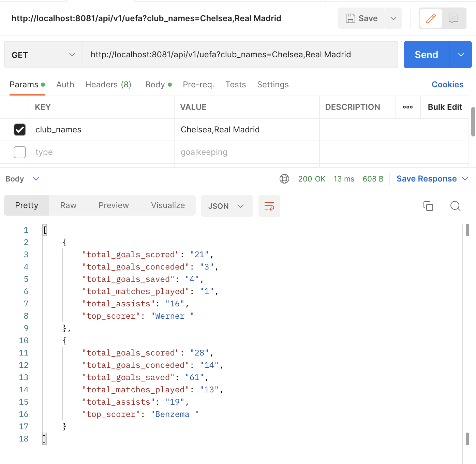
Task: View response in Raw tab
Action: (68, 205)
